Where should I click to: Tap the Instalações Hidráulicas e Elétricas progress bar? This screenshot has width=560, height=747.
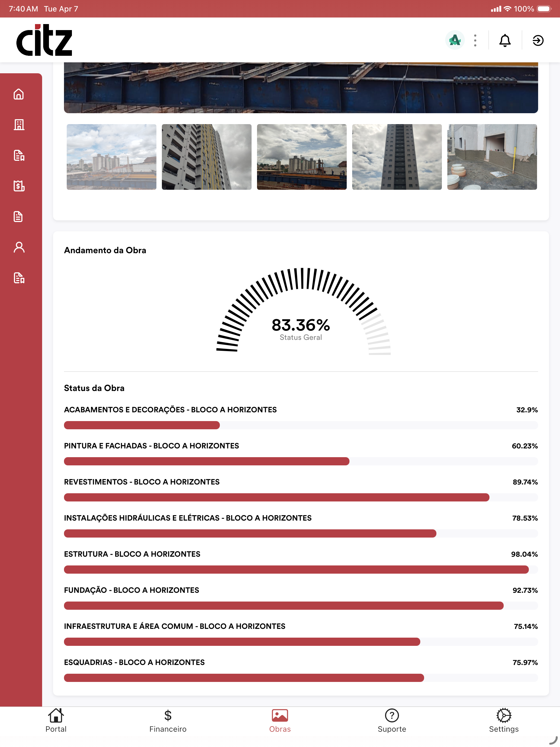coord(301,533)
